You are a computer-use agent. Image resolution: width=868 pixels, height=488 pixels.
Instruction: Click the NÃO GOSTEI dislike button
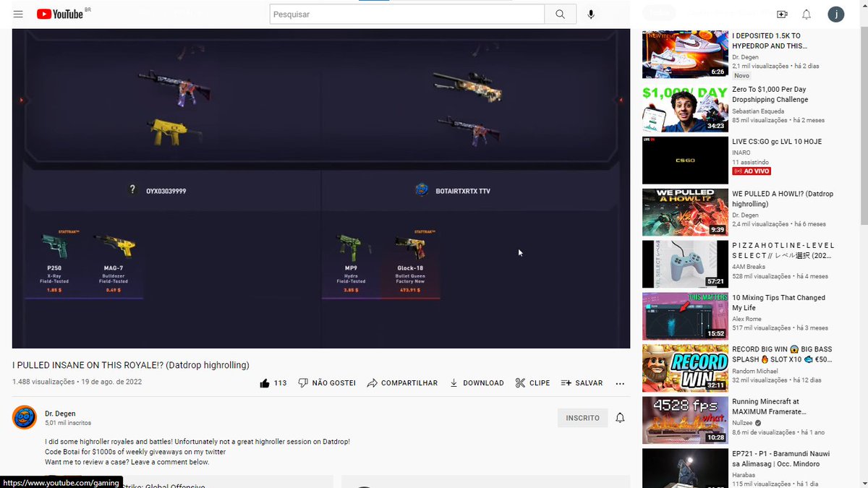coord(327,383)
